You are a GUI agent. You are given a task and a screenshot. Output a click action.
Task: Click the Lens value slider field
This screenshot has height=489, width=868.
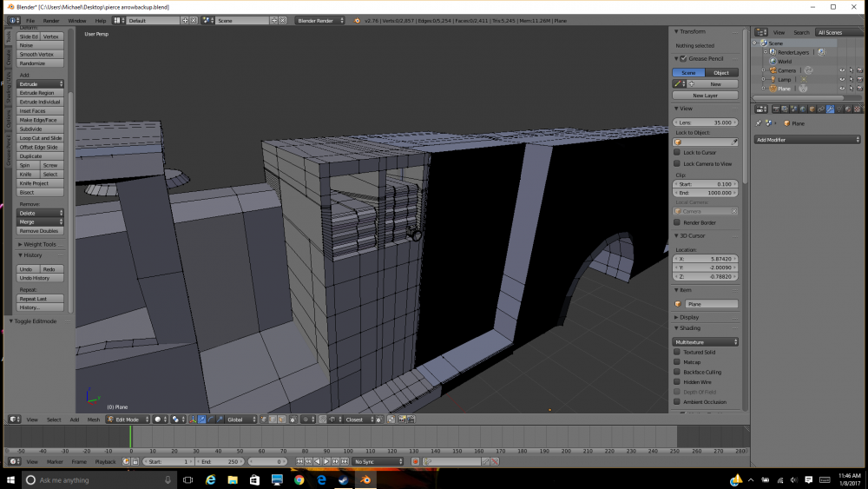pos(706,122)
